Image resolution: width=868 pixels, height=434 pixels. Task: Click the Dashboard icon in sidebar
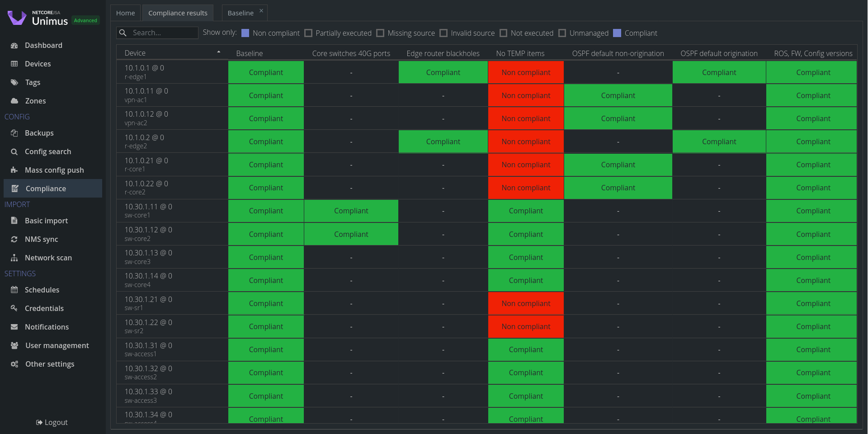coord(14,45)
